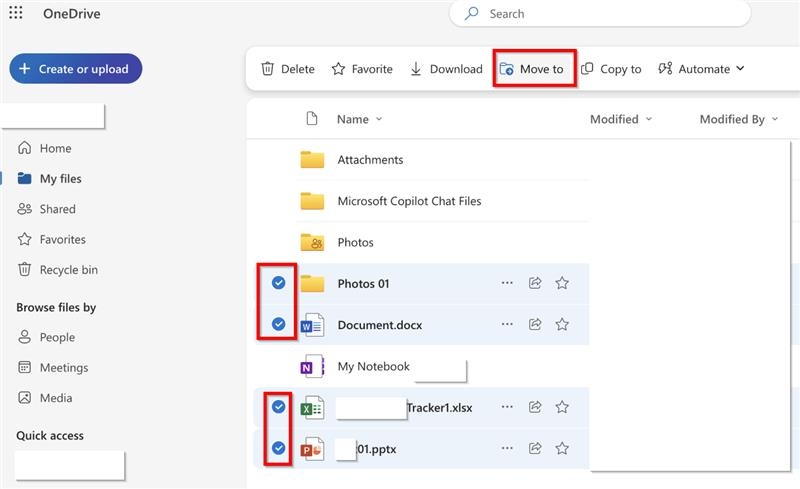The width and height of the screenshot is (800, 489).
Task: Click the file type column icon
Action: pos(312,119)
